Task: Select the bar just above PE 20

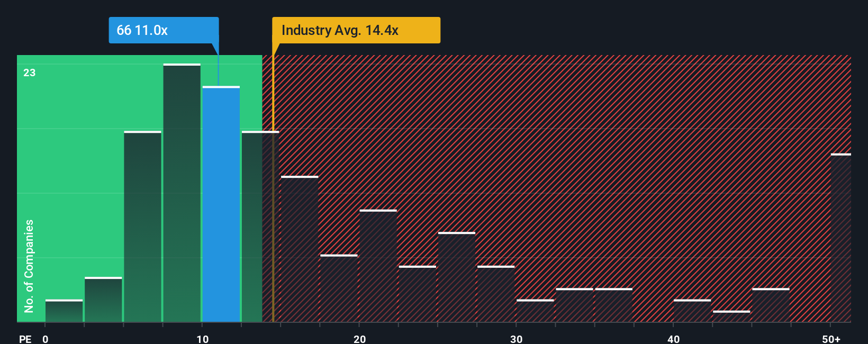Action: 378,266
